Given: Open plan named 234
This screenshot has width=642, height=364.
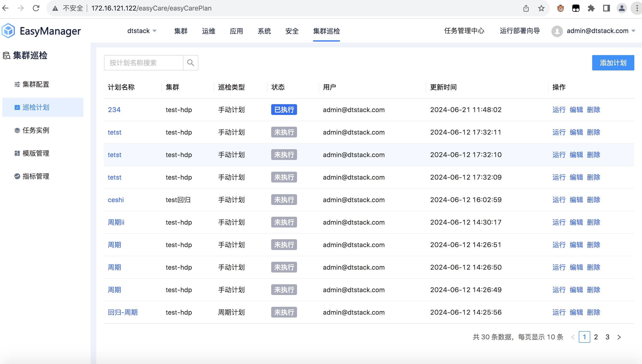Looking at the screenshot, I should tap(114, 110).
